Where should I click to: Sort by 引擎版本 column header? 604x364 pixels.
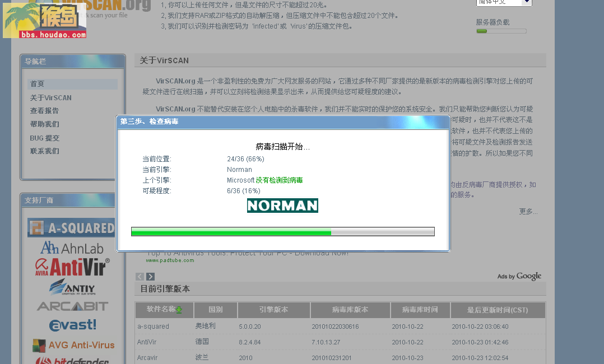(x=273, y=310)
